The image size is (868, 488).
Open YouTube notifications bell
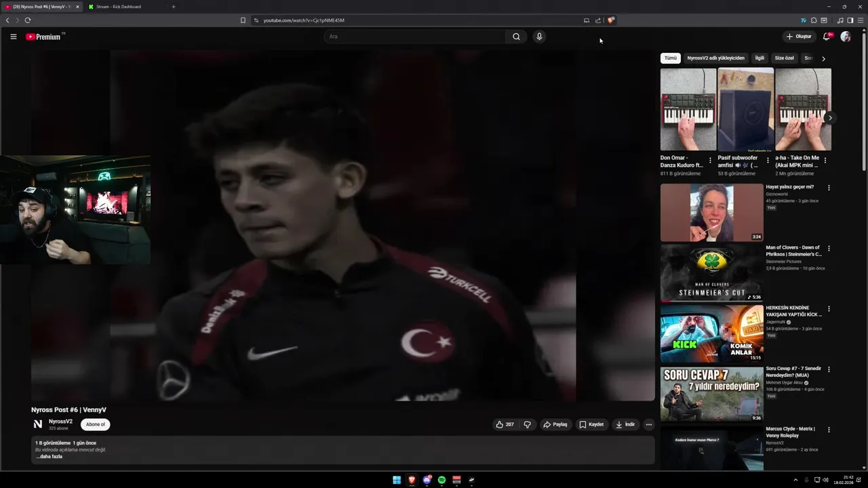pyautogui.click(x=826, y=37)
